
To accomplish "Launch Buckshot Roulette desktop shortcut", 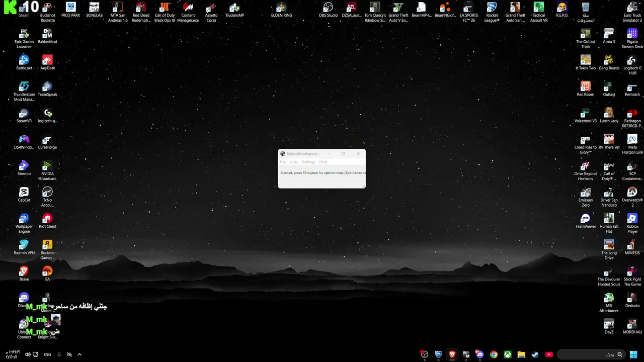I will coord(48,13).
